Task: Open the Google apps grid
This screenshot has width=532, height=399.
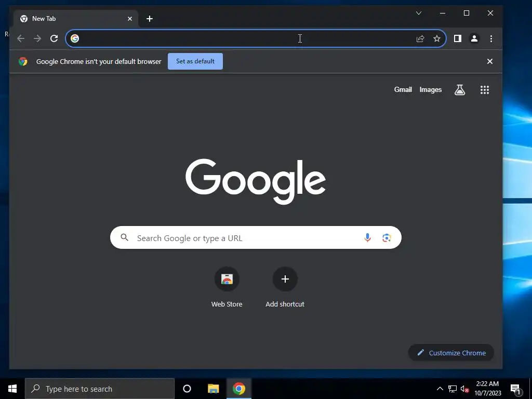Action: (485, 89)
